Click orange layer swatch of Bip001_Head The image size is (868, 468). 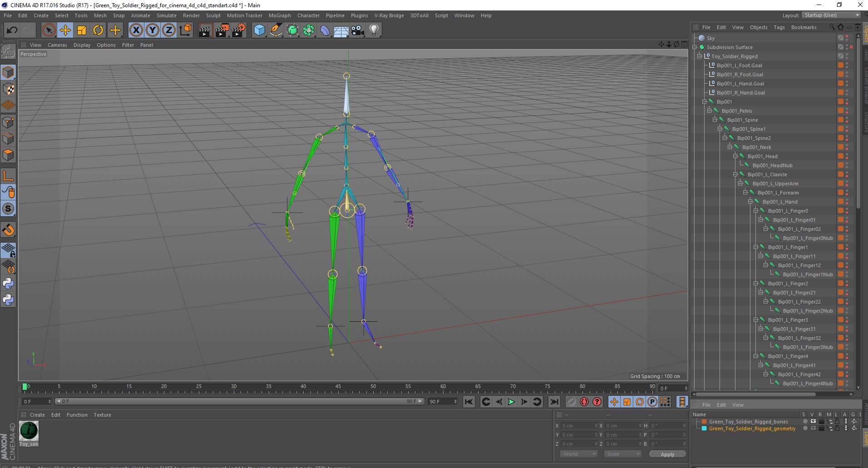click(x=841, y=156)
